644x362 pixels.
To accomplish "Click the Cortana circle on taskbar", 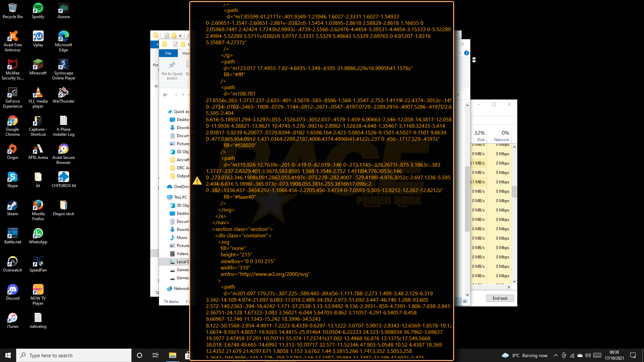I will coord(140,355).
